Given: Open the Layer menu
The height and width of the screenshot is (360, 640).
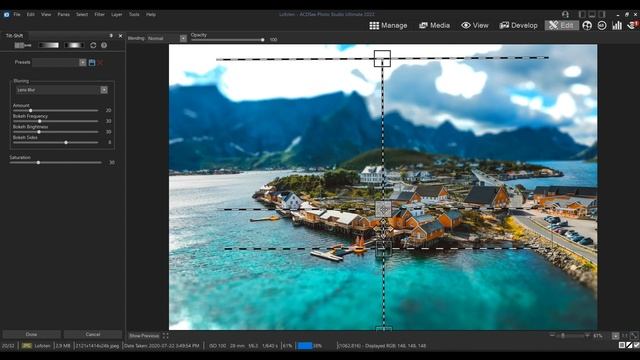Looking at the screenshot, I should [117, 14].
